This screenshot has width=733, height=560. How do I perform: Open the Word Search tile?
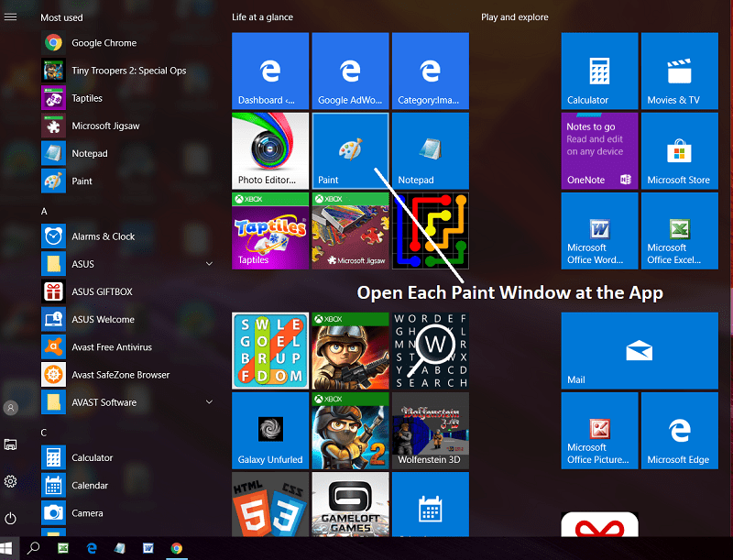tap(430, 351)
